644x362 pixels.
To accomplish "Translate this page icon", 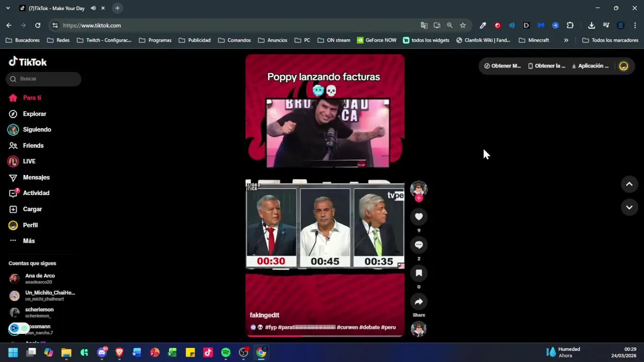I will coord(424,25).
